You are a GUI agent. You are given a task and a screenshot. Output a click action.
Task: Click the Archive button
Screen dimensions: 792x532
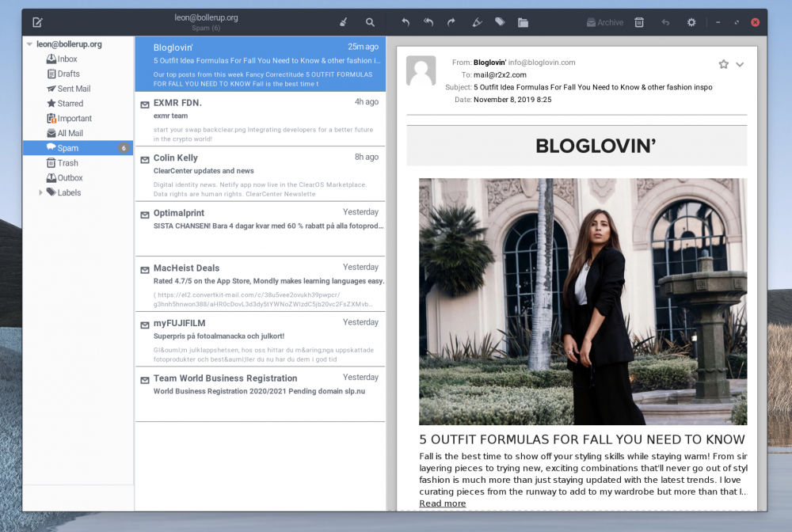click(x=604, y=22)
